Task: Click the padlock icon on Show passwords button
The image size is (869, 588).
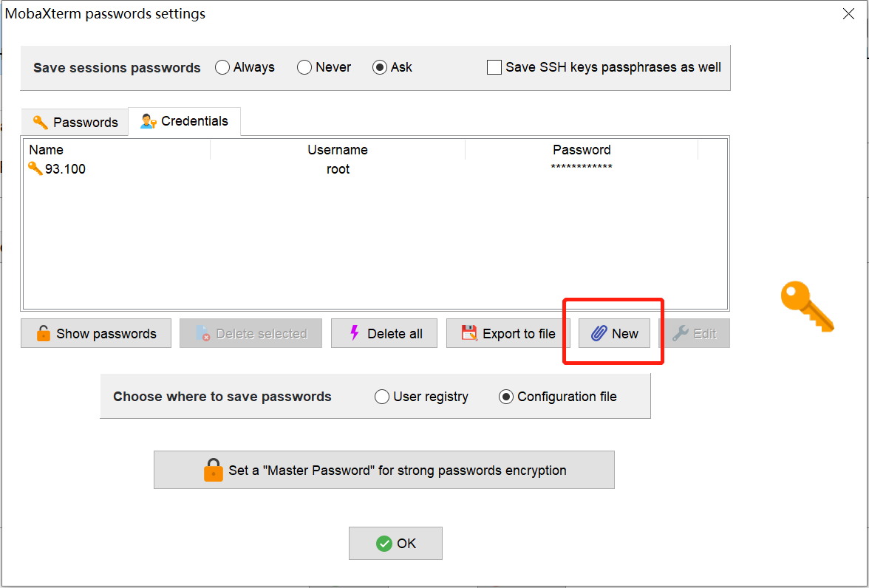Action: [43, 333]
